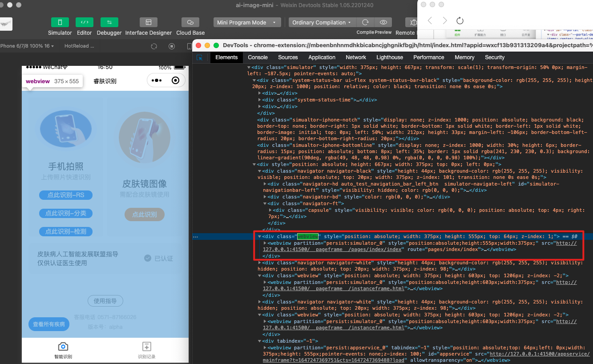Click the phone device icon in simulator bar
Image resolution: width=593 pixels, height=364 pixels.
pos(189,46)
